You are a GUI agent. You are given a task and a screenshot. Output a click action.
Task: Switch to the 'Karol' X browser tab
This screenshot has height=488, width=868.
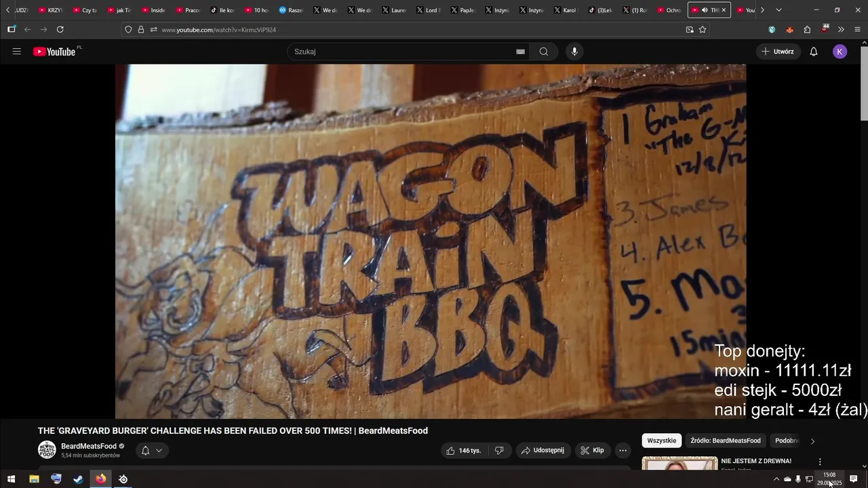(565, 10)
